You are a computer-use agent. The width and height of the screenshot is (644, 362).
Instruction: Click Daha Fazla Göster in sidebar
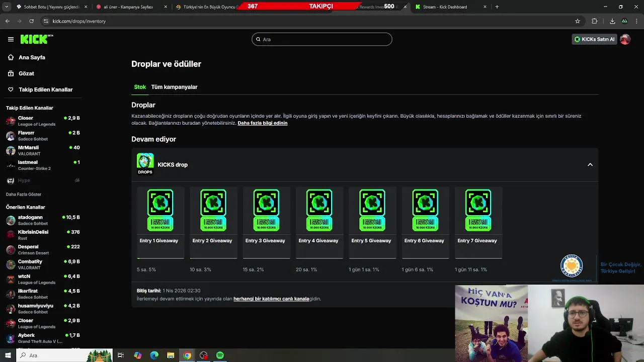(24, 195)
